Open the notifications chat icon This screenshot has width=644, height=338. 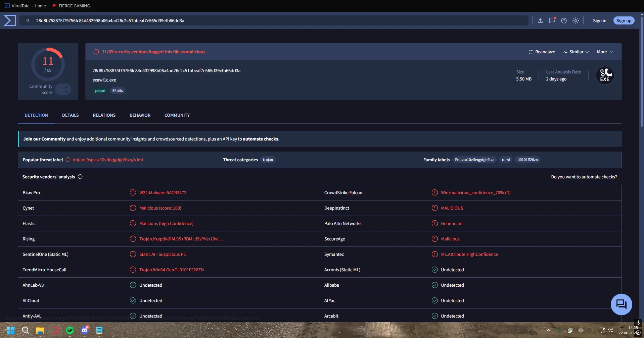pyautogui.click(x=552, y=20)
